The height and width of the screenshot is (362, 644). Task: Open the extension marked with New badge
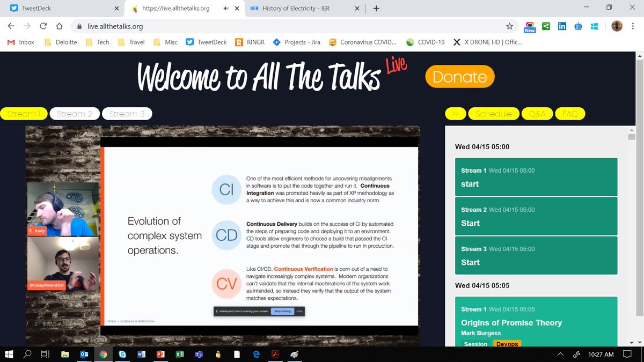530,24
